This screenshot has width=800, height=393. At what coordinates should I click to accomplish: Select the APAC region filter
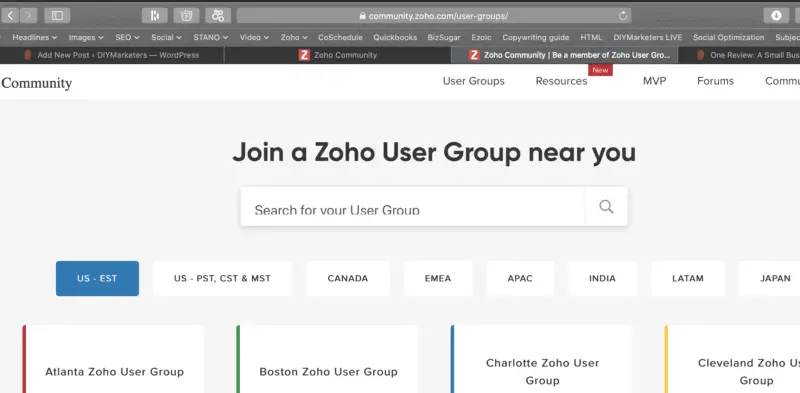point(520,279)
